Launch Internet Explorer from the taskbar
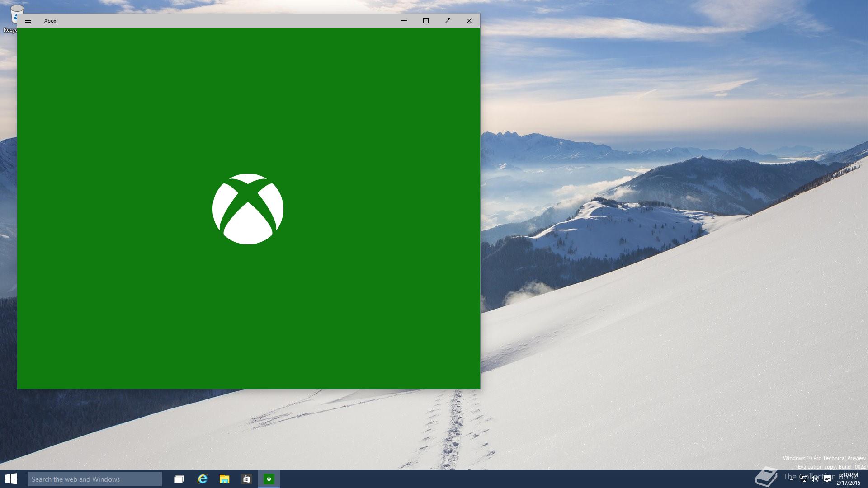The height and width of the screenshot is (488, 868). (202, 479)
